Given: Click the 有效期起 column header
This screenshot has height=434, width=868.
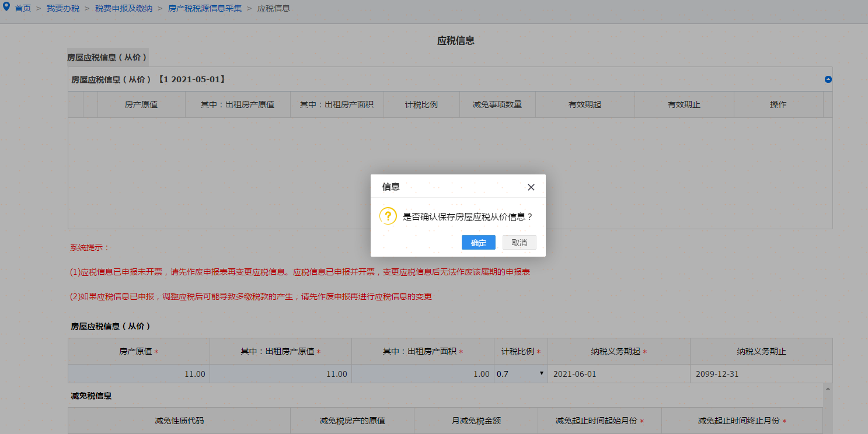Looking at the screenshot, I should (x=584, y=105).
